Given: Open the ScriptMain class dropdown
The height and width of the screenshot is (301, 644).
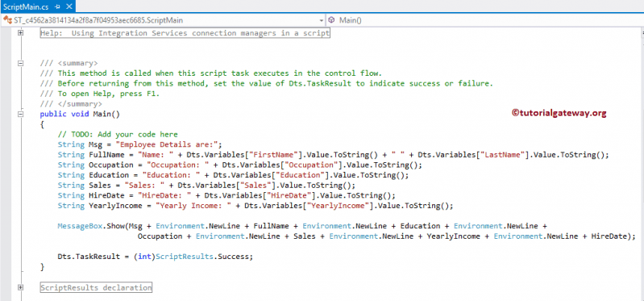Looking at the screenshot, I should 322,20.
